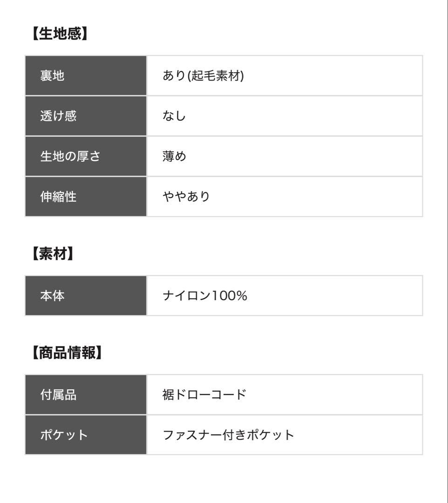Select the 生地の厚さ row header
This screenshot has width=448, height=503.
[70, 156]
